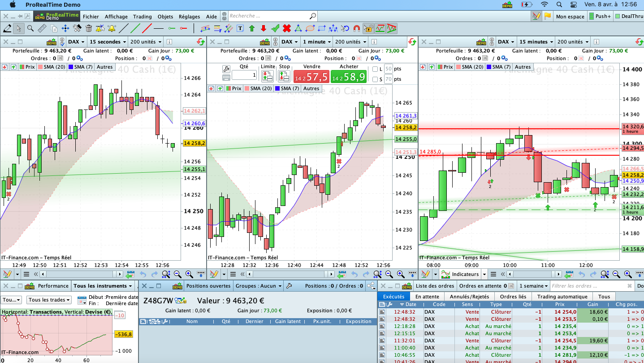Toggle Prix visibility on the 15 secondes chart

26,67
